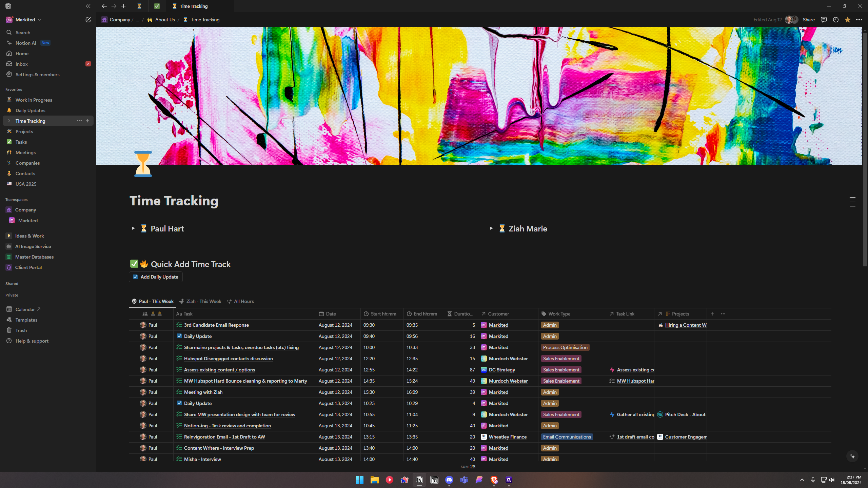
Task: Click the Process Optimisation tag
Action: pos(565,347)
